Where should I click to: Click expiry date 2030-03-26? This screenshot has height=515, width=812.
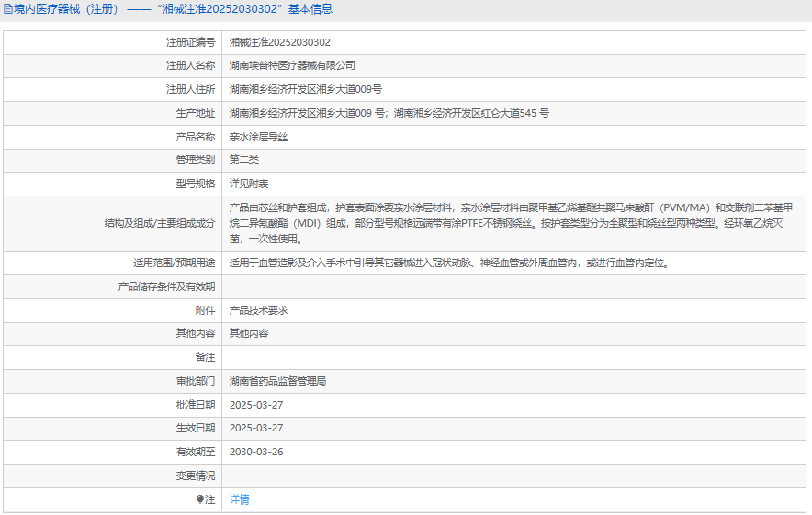click(x=256, y=453)
